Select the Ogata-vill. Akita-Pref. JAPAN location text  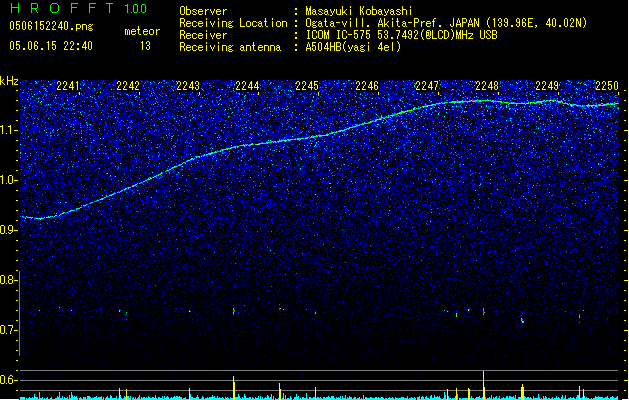(x=446, y=23)
